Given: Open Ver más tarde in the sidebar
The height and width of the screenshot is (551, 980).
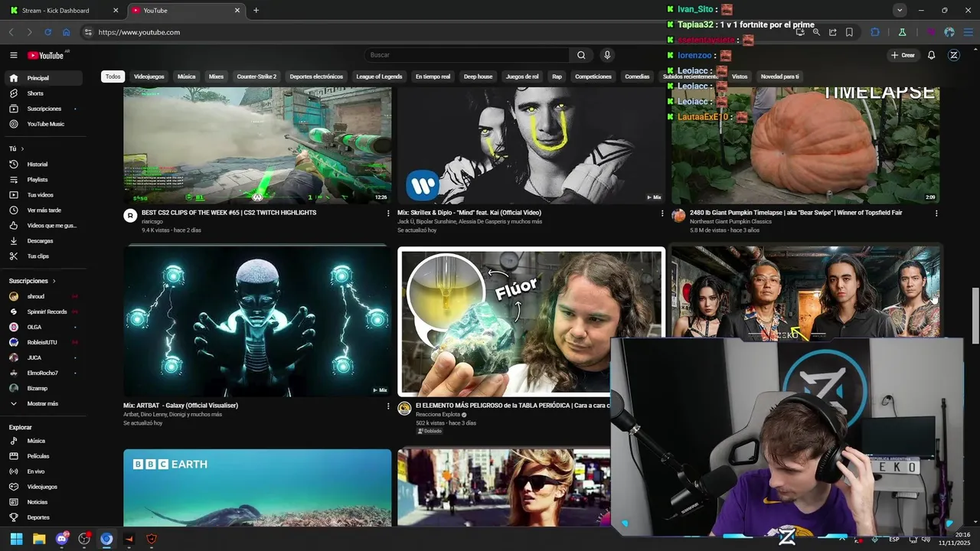Looking at the screenshot, I should 44,210.
